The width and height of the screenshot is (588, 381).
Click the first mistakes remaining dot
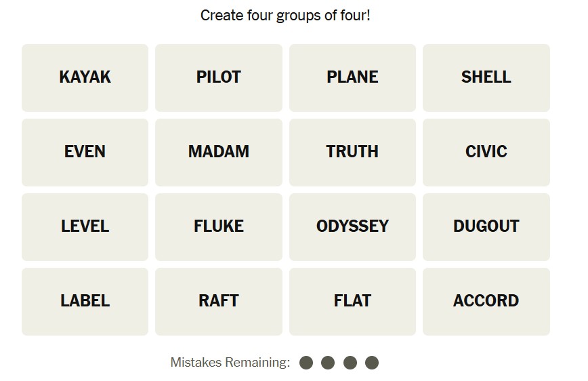point(306,363)
